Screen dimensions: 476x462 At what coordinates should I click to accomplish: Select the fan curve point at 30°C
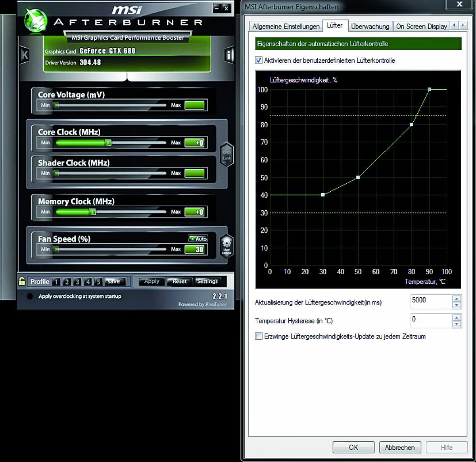point(323,194)
